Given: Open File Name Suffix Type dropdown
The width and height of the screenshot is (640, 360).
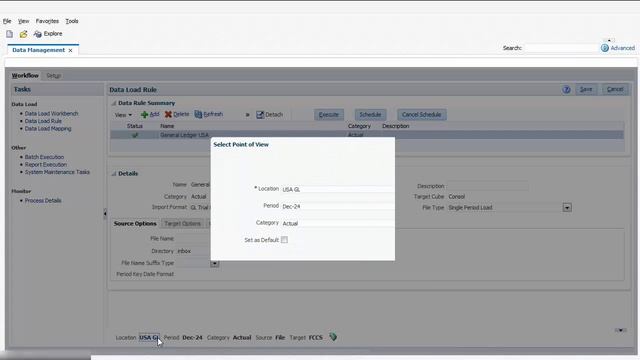Looking at the screenshot, I should 215,263.
